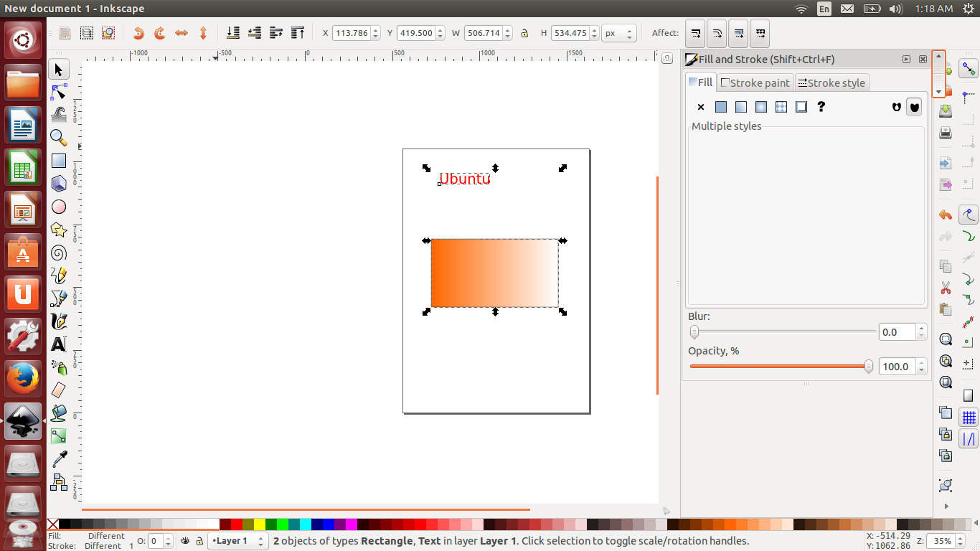Viewport: 980px width, 551px height.
Task: Click X coordinate stepper arrows
Action: [376, 33]
